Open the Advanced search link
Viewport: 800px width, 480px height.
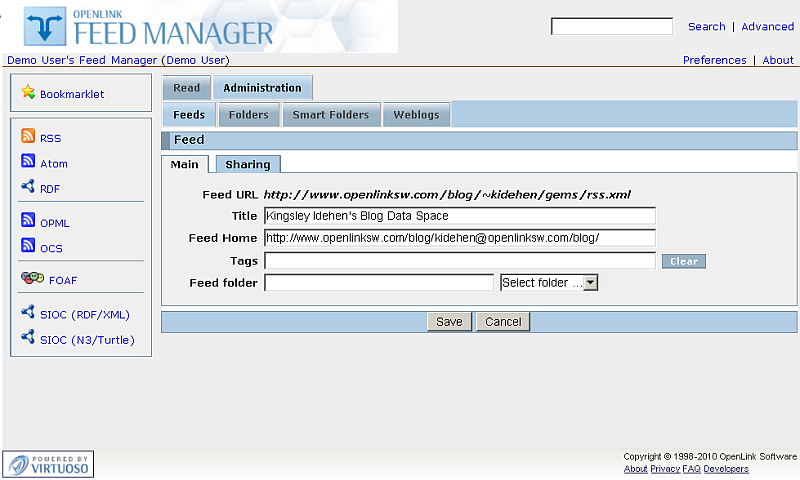[767, 27]
